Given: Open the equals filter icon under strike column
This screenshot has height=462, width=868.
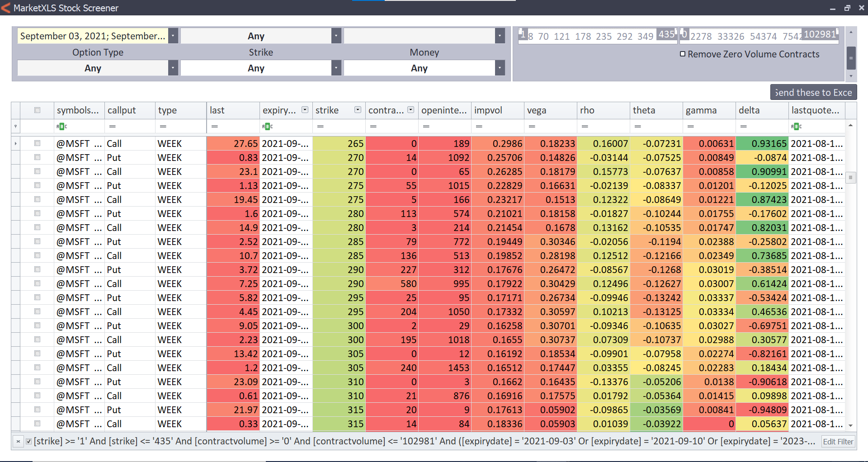Looking at the screenshot, I should tap(321, 126).
